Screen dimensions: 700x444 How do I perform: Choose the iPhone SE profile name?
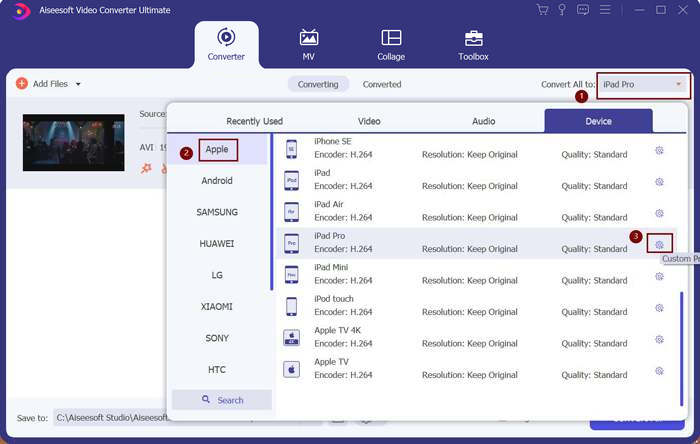pos(333,141)
